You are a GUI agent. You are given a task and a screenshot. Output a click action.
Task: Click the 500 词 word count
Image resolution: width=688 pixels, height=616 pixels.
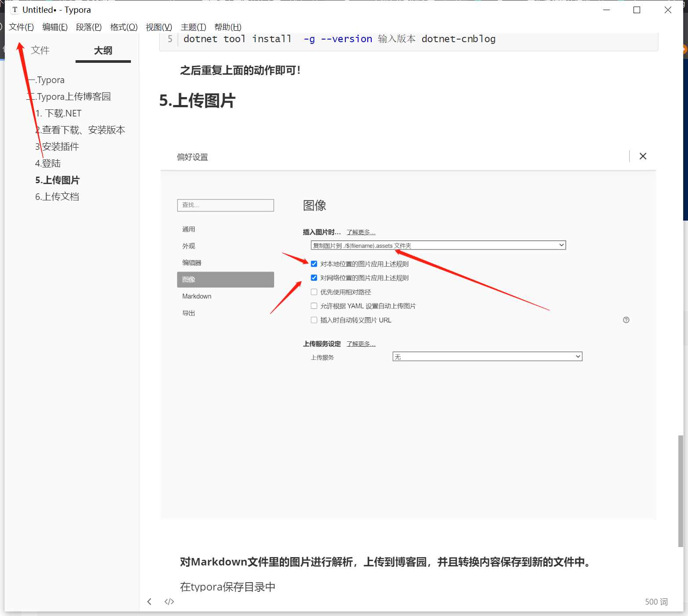[656, 602]
